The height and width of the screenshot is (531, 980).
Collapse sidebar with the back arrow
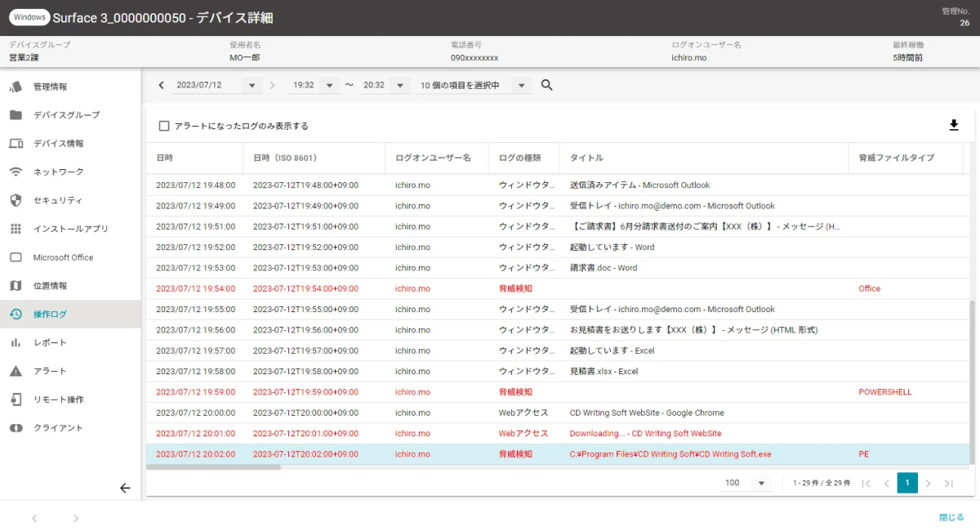[125, 488]
